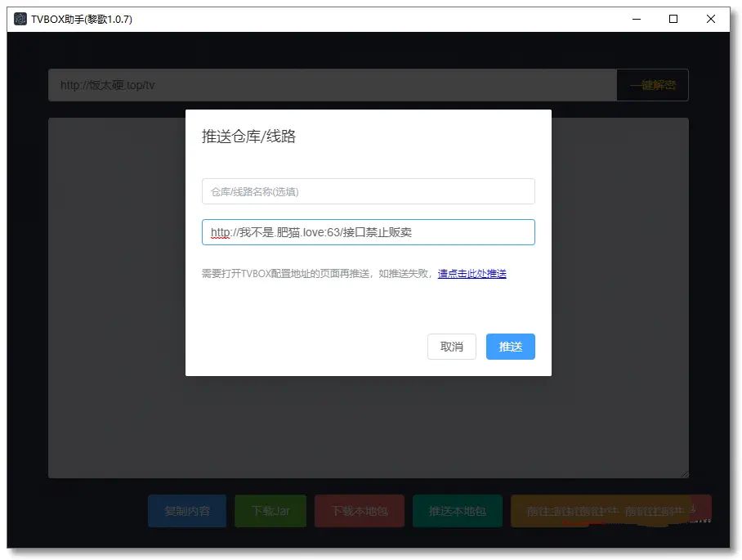Click the dialog title 推送仓库/线路
The height and width of the screenshot is (560, 742).
coord(248,137)
